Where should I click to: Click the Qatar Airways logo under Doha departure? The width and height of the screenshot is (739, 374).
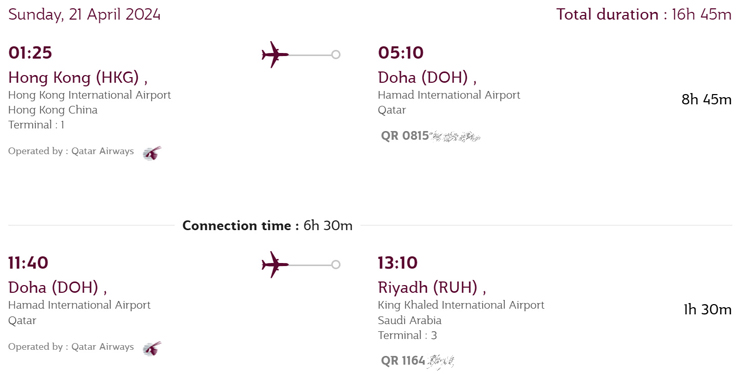[152, 349]
